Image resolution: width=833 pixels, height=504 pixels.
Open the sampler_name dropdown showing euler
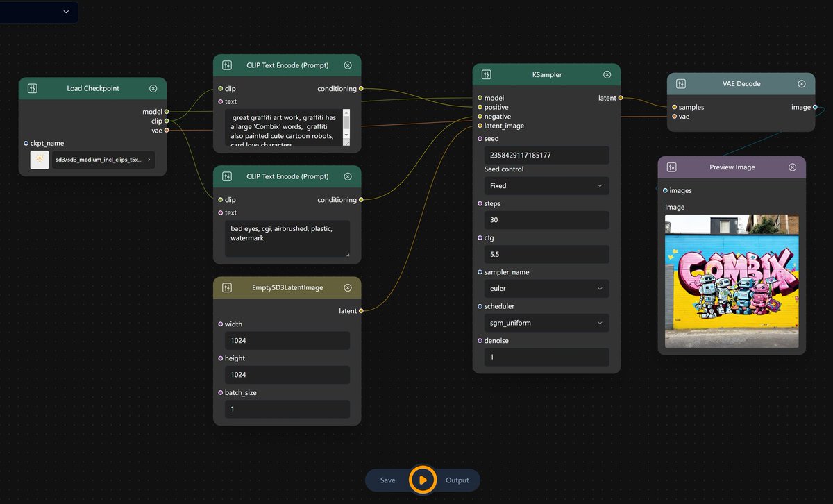[x=546, y=288]
